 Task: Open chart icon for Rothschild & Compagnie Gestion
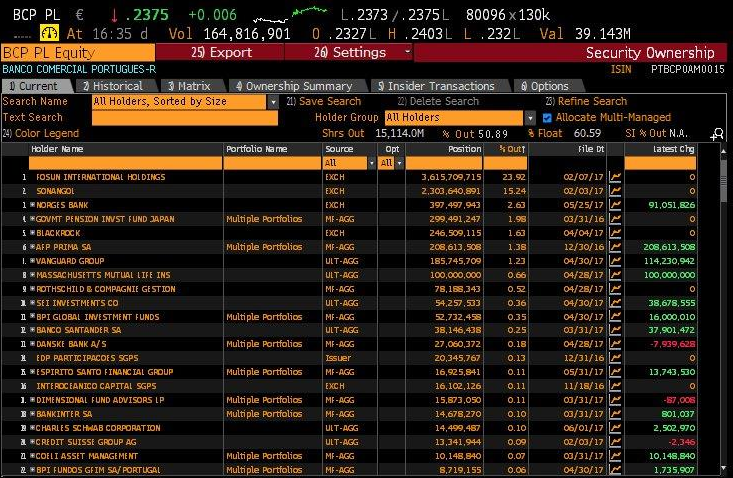pyautogui.click(x=615, y=289)
